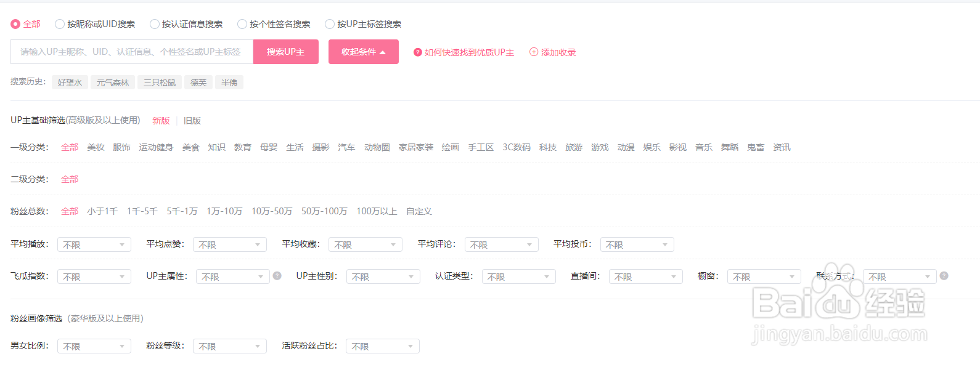980x367 pixels.
Task: Select 生活 category
Action: click(295, 147)
